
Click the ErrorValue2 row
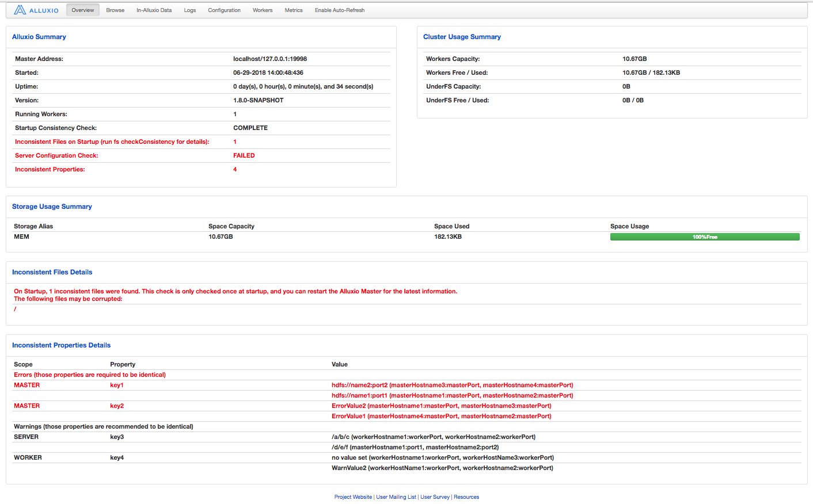pyautogui.click(x=441, y=406)
